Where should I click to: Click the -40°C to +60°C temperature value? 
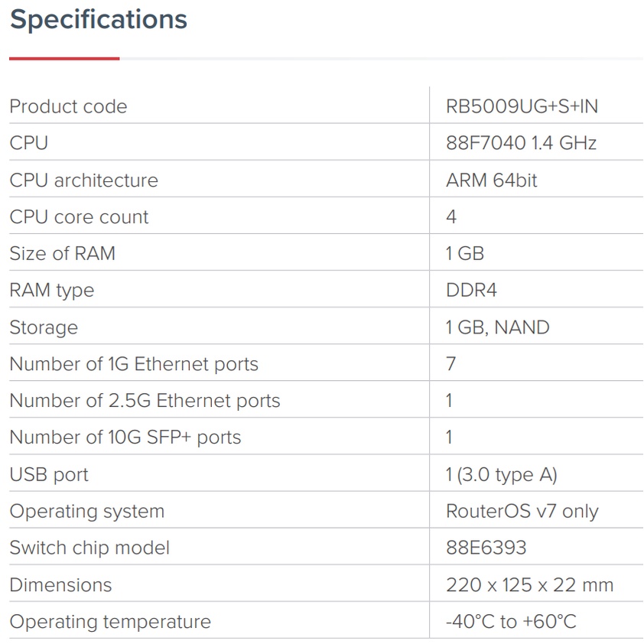[x=510, y=622]
